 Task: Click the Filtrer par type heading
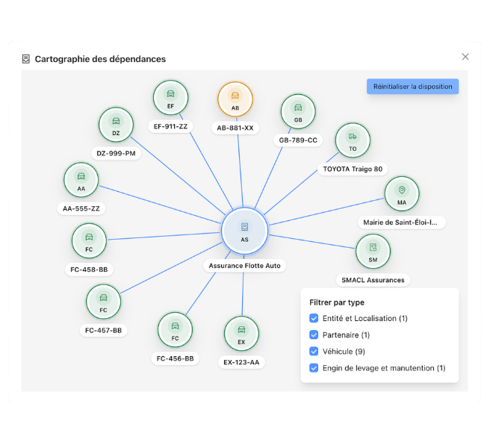tap(337, 302)
